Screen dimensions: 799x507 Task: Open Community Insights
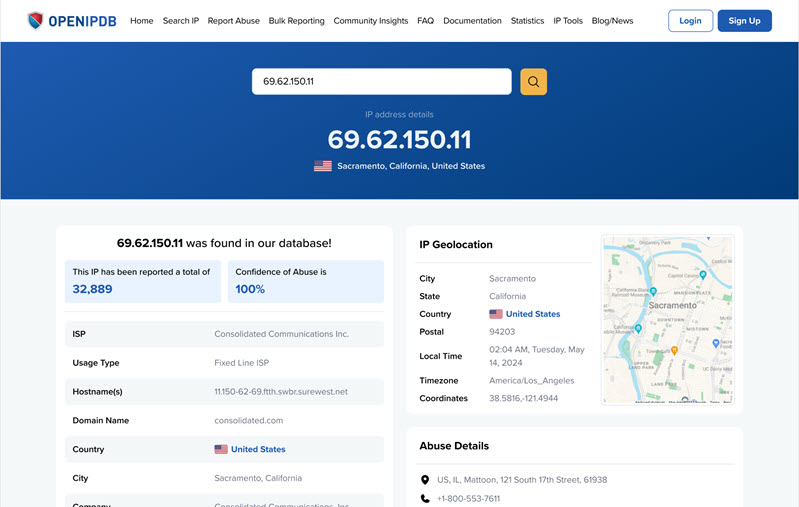[x=371, y=21]
